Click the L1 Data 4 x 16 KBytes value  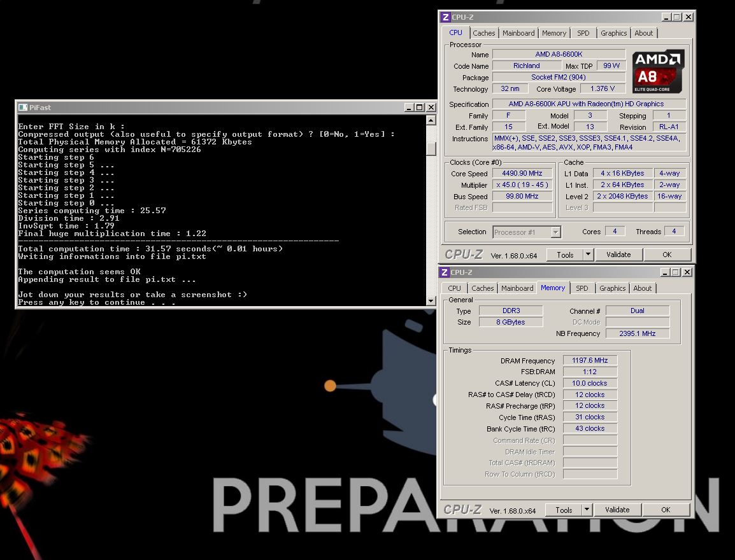pos(622,173)
